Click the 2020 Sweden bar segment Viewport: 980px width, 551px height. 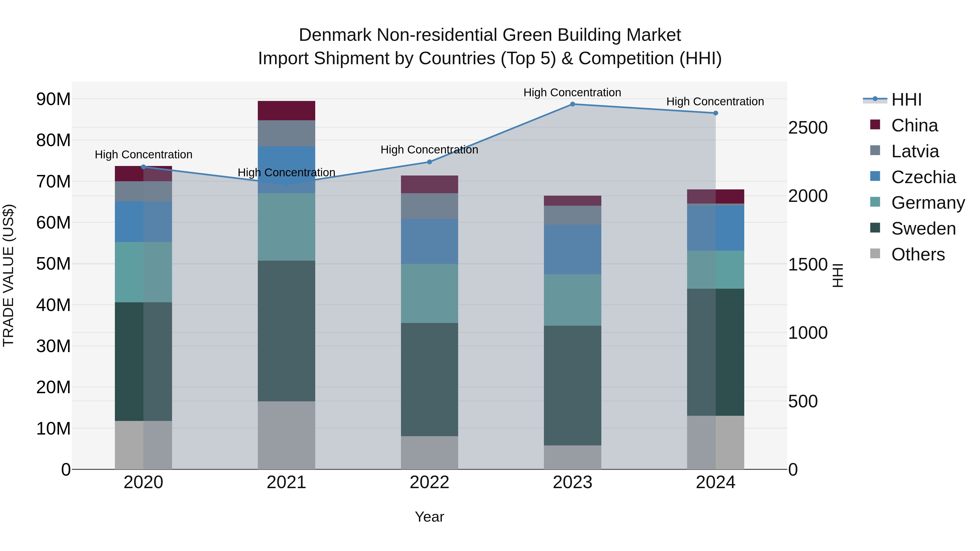point(143,362)
